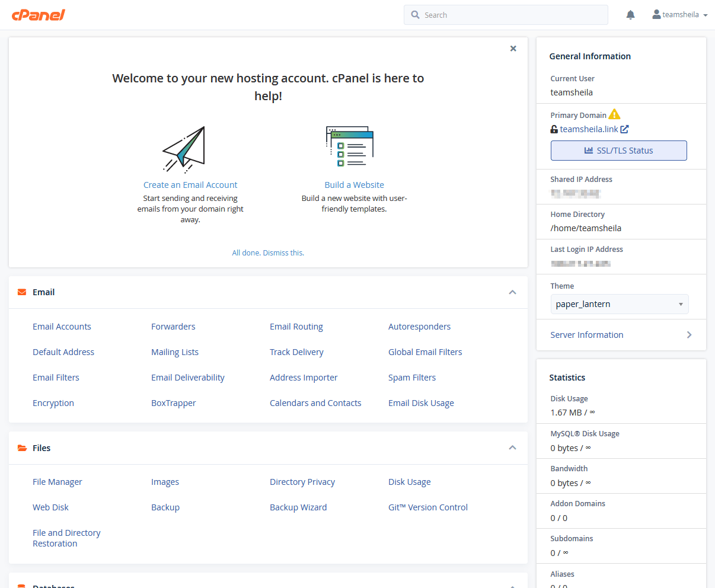Open Encryption
715x588 pixels.
point(53,403)
